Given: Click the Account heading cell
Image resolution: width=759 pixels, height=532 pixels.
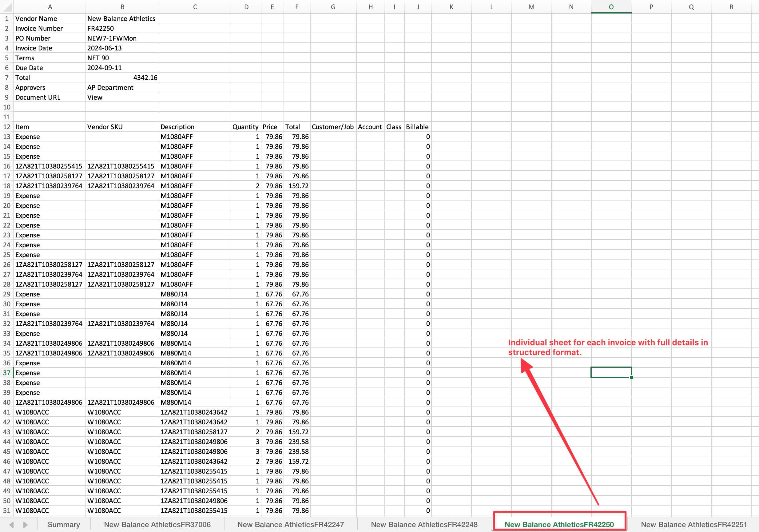Looking at the screenshot, I should tap(371, 127).
